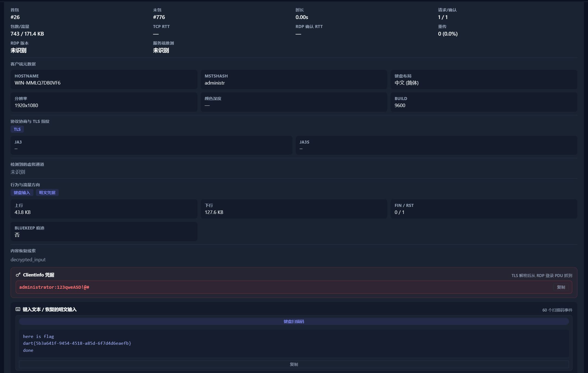Click the keyboard icon beside 键入文本
The width and height of the screenshot is (588, 373).
click(x=18, y=309)
